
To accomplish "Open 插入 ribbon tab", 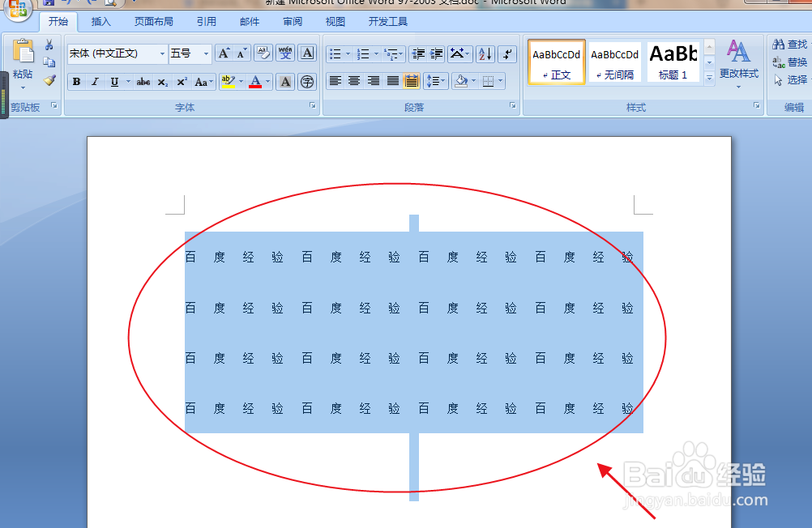I will click(x=101, y=22).
